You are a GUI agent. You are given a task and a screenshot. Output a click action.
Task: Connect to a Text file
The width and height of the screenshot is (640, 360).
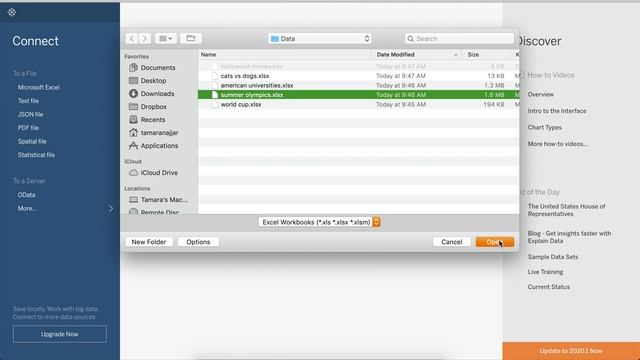(28, 101)
